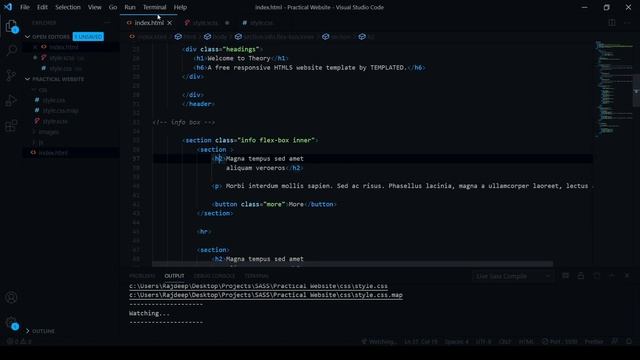
Task: Select the index.html editor tab
Action: [x=149, y=23]
